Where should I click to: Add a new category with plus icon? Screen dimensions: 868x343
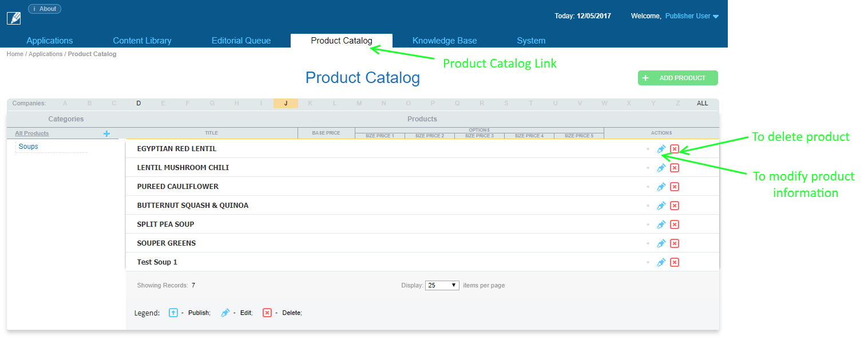(106, 133)
